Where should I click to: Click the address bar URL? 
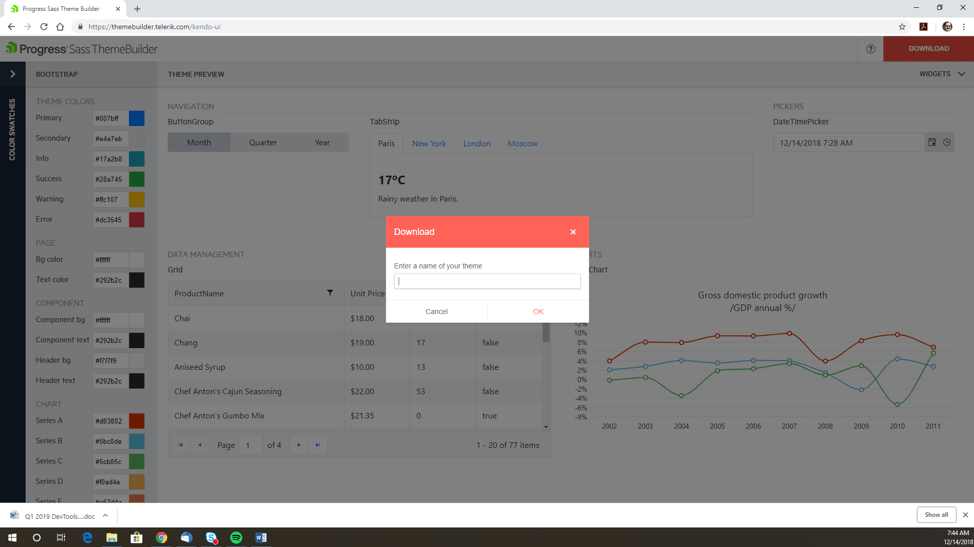point(154,27)
